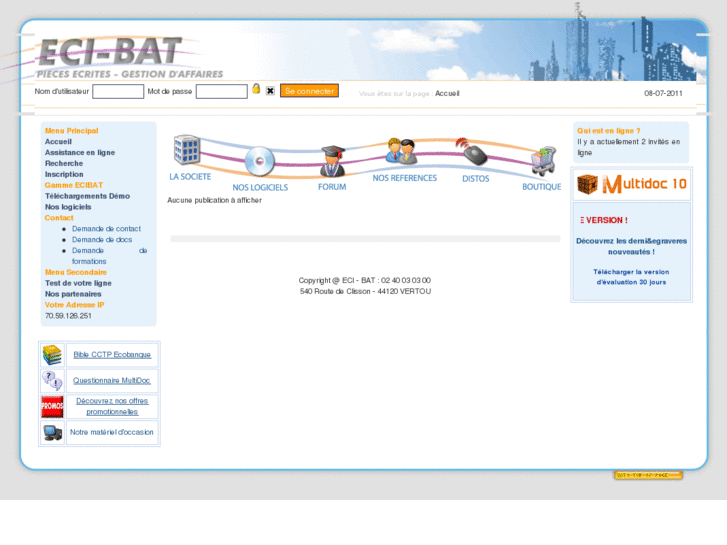Click the IP address 70.59.126.251
This screenshot has height=545, width=727.
pos(68,316)
